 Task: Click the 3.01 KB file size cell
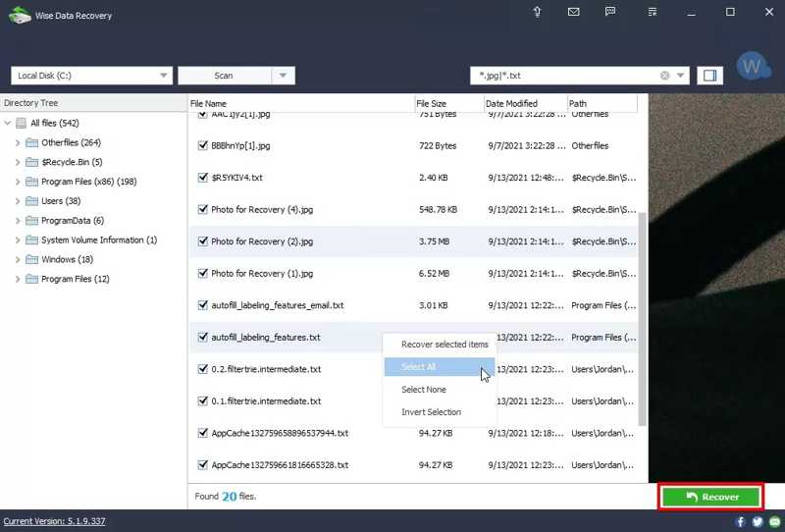point(433,305)
